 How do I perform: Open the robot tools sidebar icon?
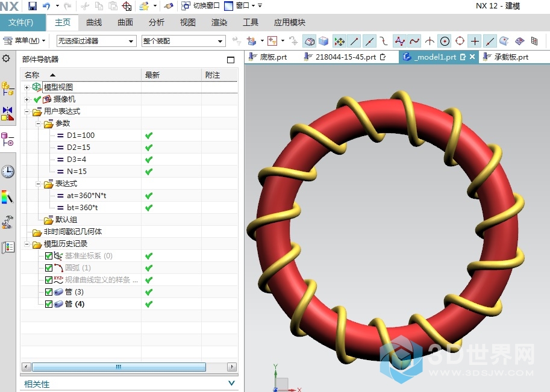7,222
